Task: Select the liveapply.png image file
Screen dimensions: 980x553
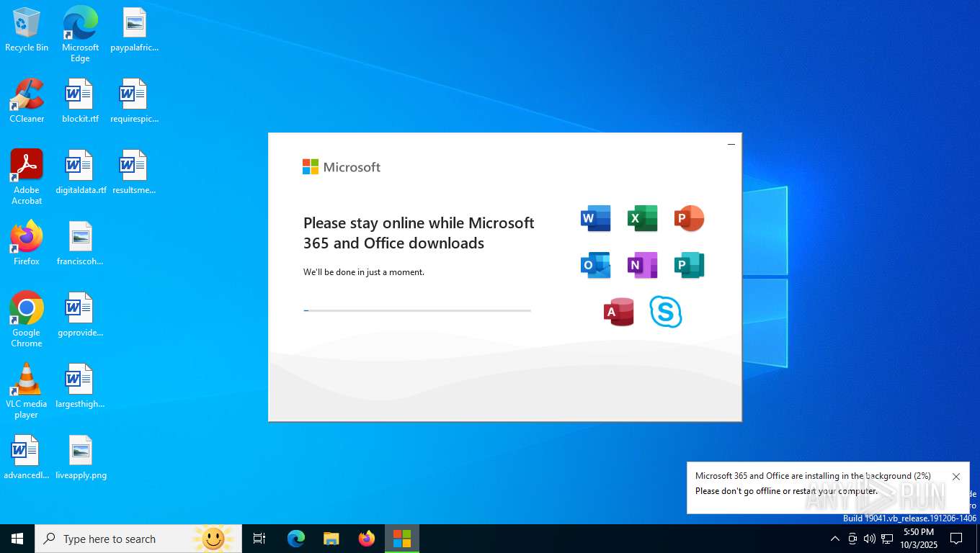Action: 80,457
